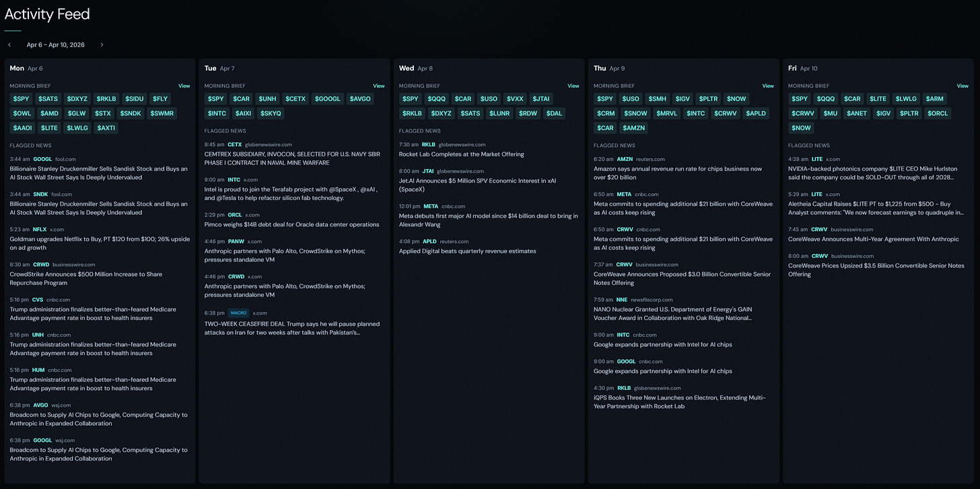
Task: Select the $MU ticker chip
Action: click(x=831, y=114)
